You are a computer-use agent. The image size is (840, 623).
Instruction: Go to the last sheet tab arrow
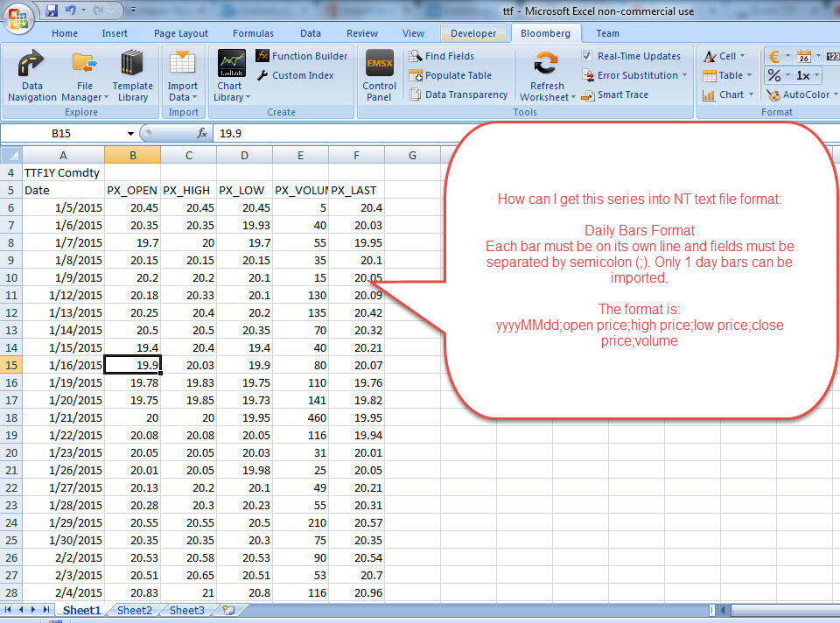click(46, 610)
